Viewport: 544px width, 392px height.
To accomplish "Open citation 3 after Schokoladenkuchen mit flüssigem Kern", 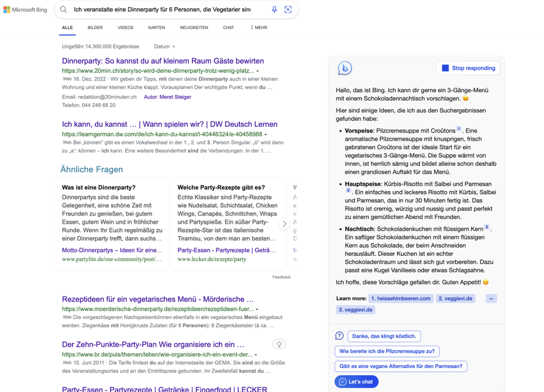I will pos(487,227).
